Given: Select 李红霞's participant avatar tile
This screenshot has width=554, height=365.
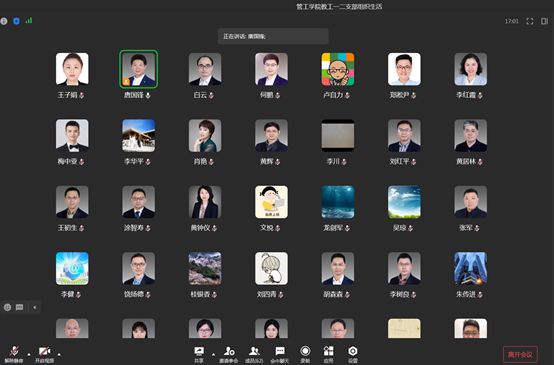Looking at the screenshot, I should [x=471, y=69].
